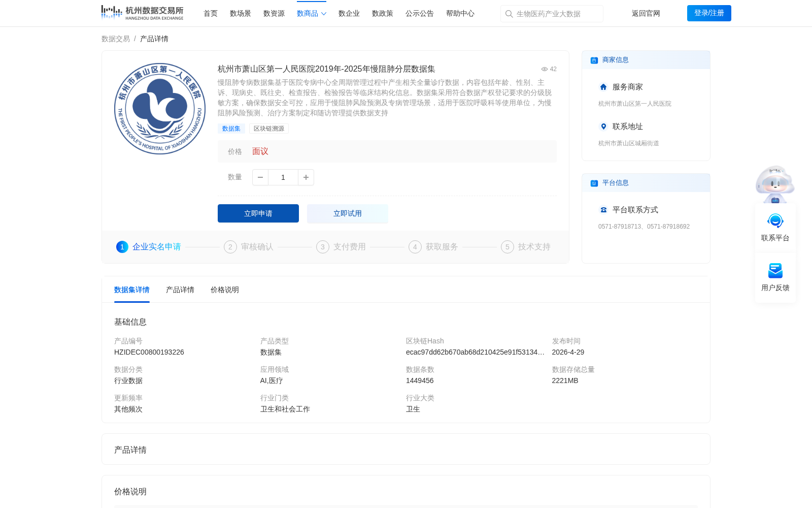Click the search magnifier icon
The width and height of the screenshot is (812, 508).
(x=509, y=14)
